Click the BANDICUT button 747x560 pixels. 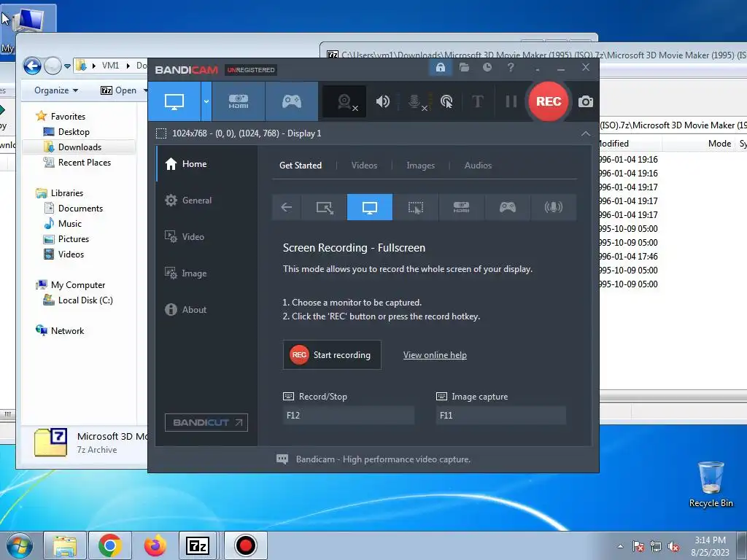point(206,422)
